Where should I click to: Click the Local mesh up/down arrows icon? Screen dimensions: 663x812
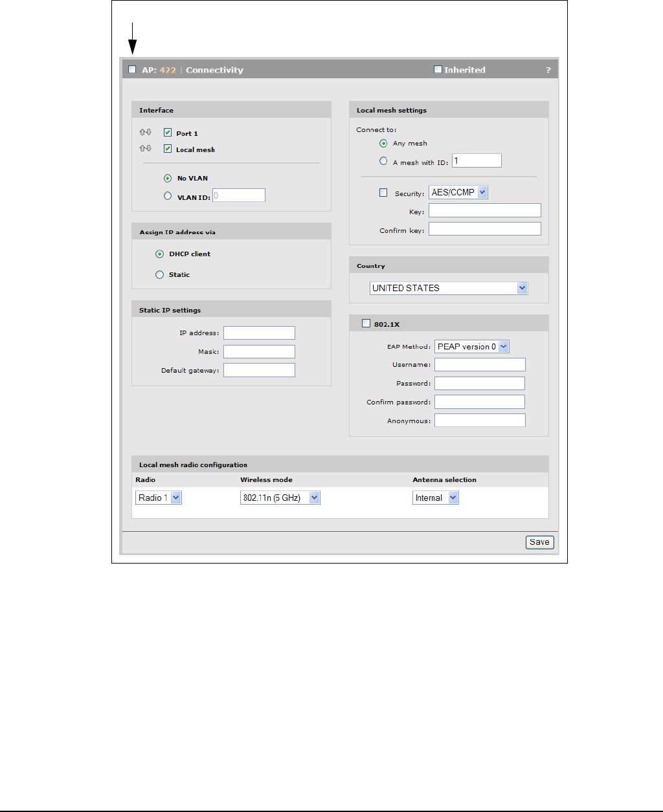pos(145,149)
